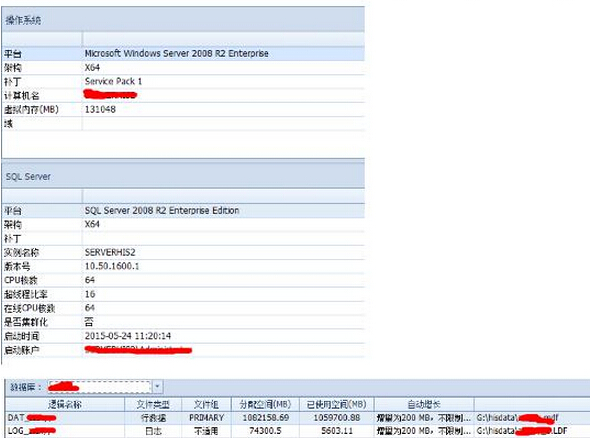Viewport: 590px width, 438px height.
Task: Click the instance name SERVERHIS2 cell
Action: 224,252
